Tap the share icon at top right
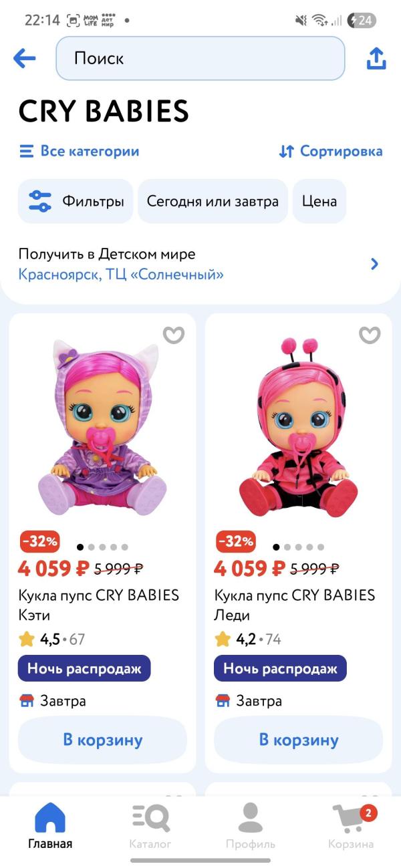401x868 pixels. click(376, 58)
